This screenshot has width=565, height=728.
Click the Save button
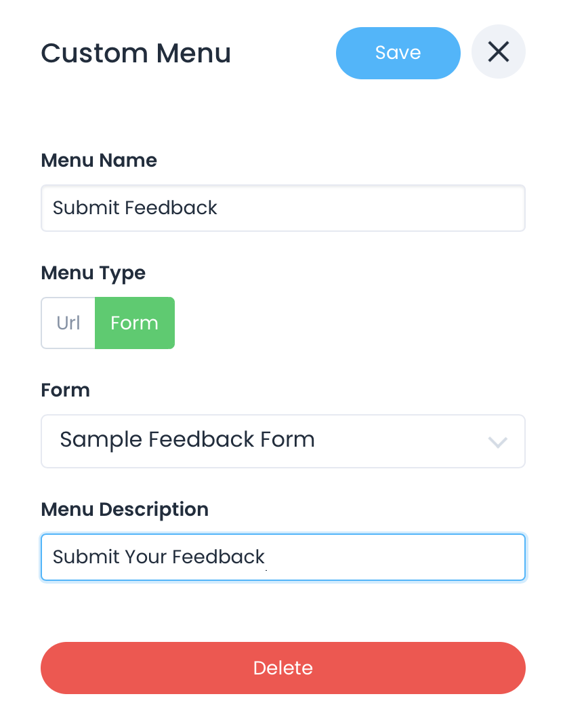tap(398, 53)
